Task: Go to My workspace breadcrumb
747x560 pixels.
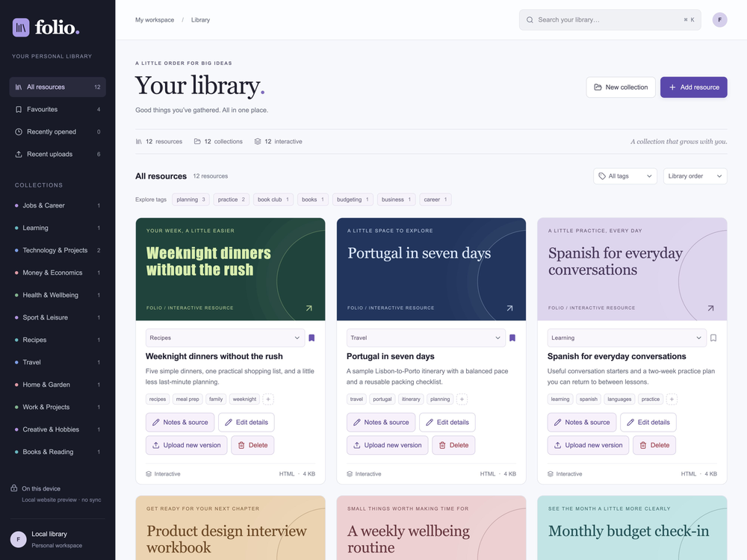Action: tap(155, 20)
